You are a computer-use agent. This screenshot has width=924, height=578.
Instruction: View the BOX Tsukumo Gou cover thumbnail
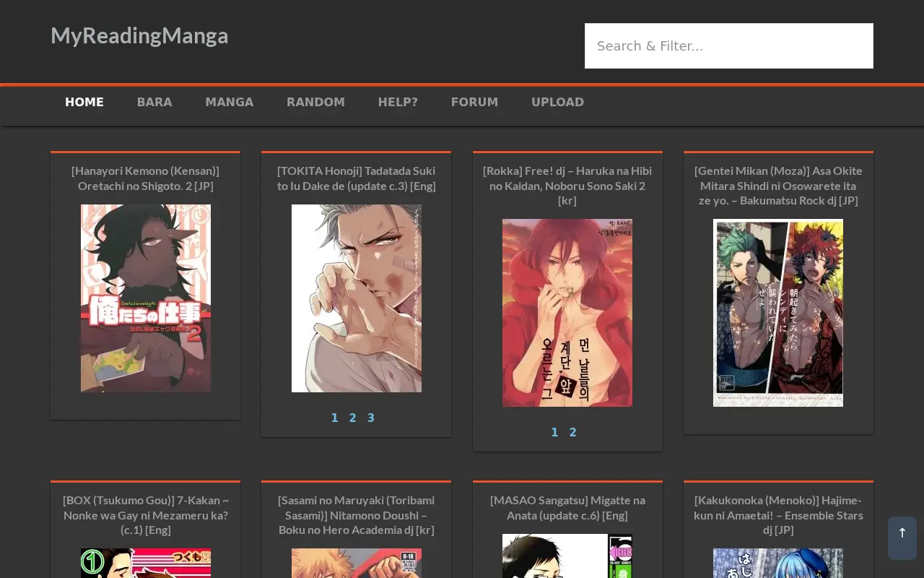[x=146, y=563]
